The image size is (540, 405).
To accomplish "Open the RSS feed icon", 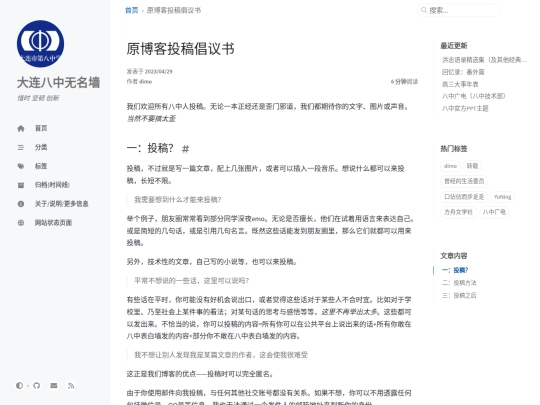I will point(71,385).
